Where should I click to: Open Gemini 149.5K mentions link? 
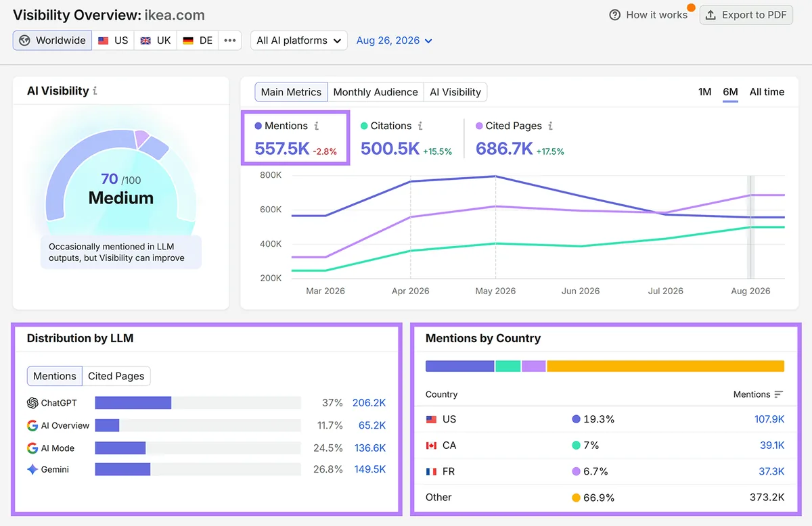(370, 469)
